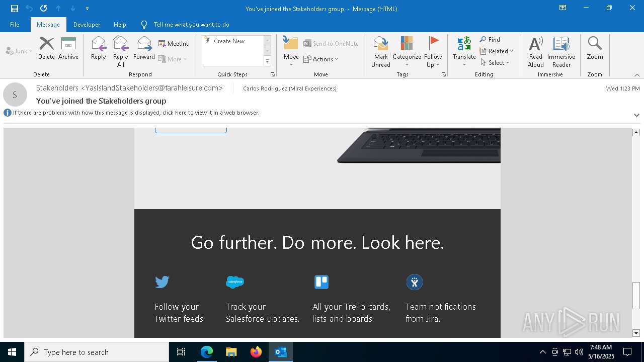Go to previous item with up arrow
Image resolution: width=644 pixels, height=362 pixels.
(58, 9)
